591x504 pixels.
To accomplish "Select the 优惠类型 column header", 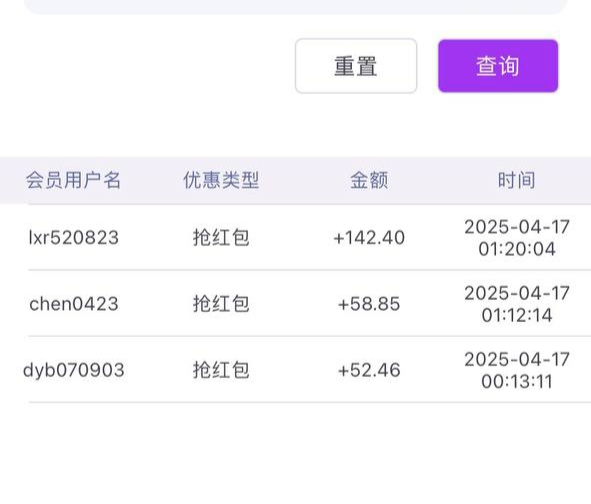I will (x=221, y=180).
